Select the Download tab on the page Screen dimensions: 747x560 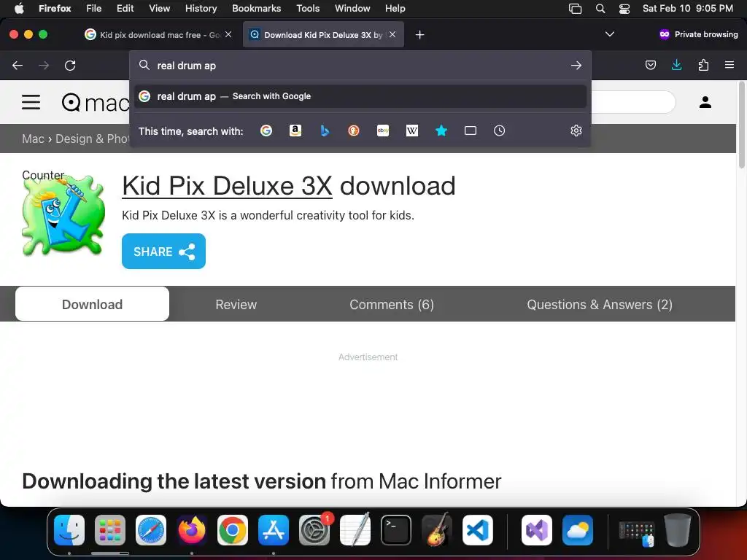(92, 304)
